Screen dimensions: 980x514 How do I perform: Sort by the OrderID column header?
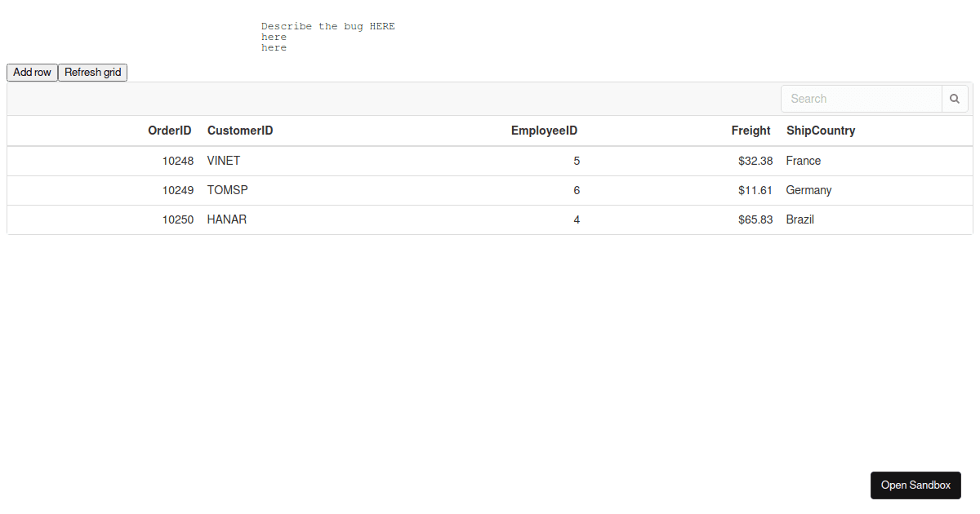170,131
